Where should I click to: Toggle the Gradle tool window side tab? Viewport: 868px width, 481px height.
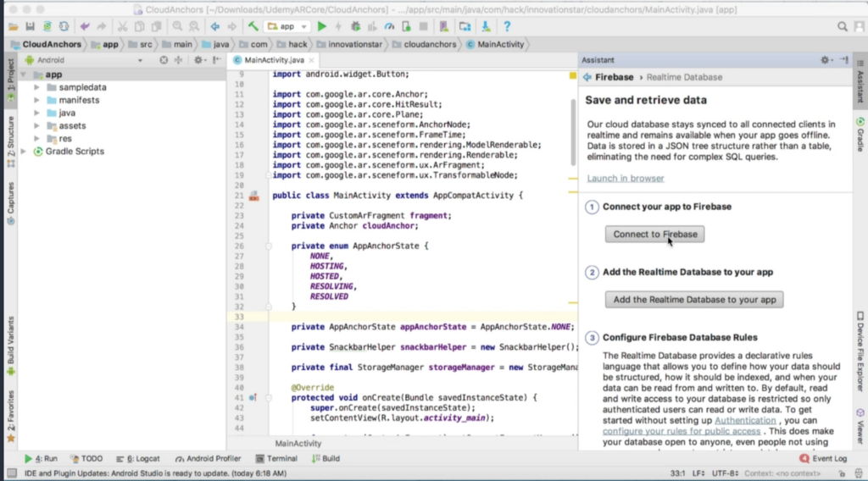860,134
